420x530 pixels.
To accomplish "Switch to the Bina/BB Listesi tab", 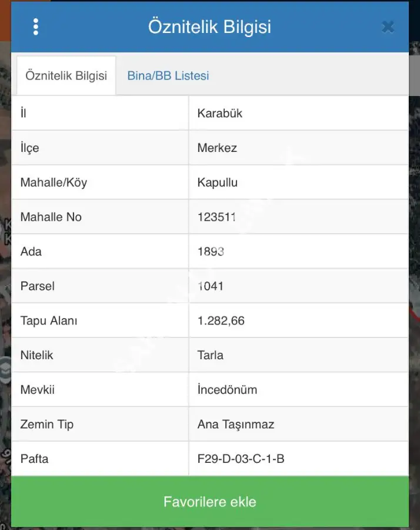I will coord(168,76).
